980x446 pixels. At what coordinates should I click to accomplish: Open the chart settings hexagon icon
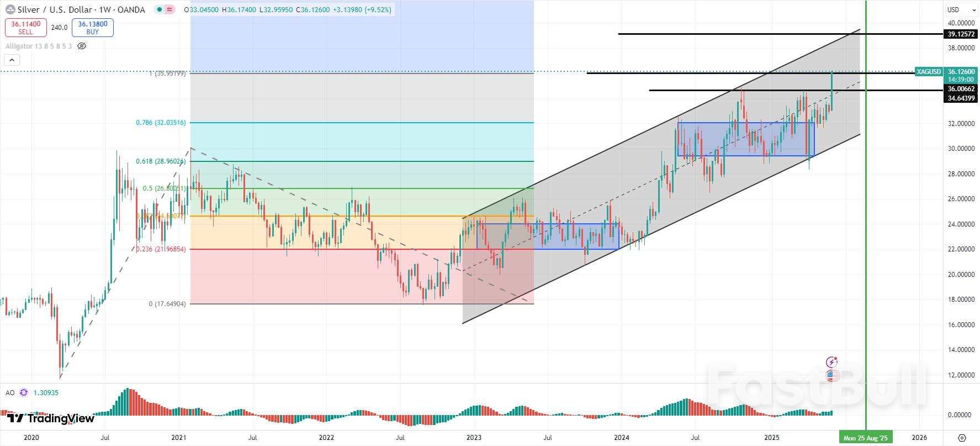[962, 438]
